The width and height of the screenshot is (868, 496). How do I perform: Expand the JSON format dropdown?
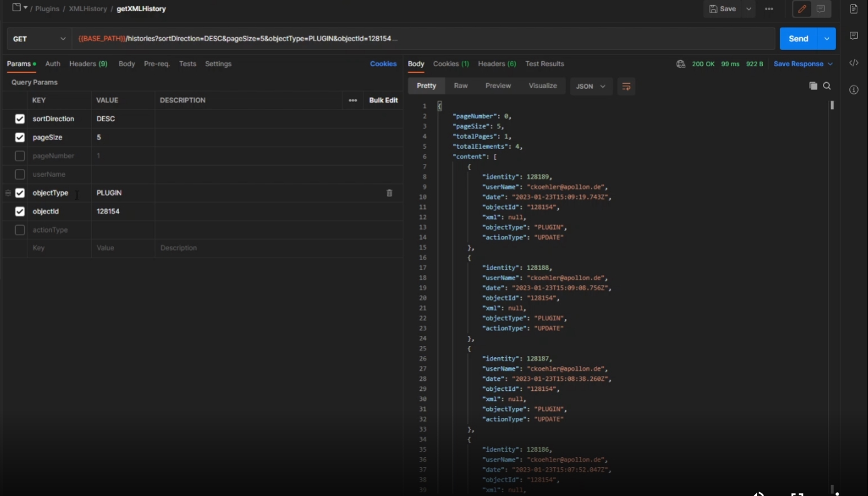pos(591,86)
